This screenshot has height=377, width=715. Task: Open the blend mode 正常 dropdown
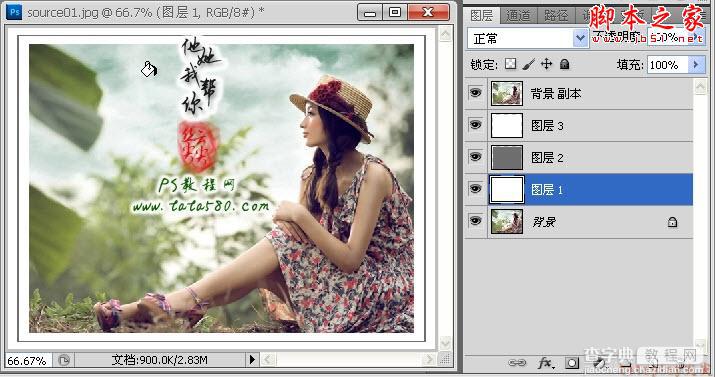pyautogui.click(x=527, y=38)
